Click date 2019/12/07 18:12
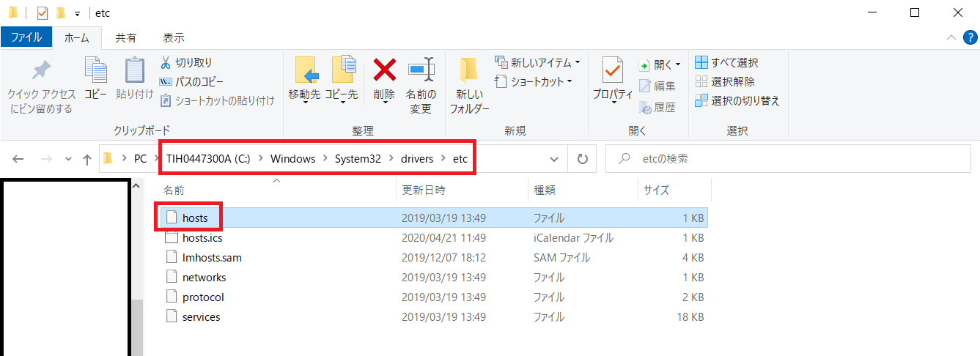Image resolution: width=980 pixels, height=356 pixels. [444, 258]
